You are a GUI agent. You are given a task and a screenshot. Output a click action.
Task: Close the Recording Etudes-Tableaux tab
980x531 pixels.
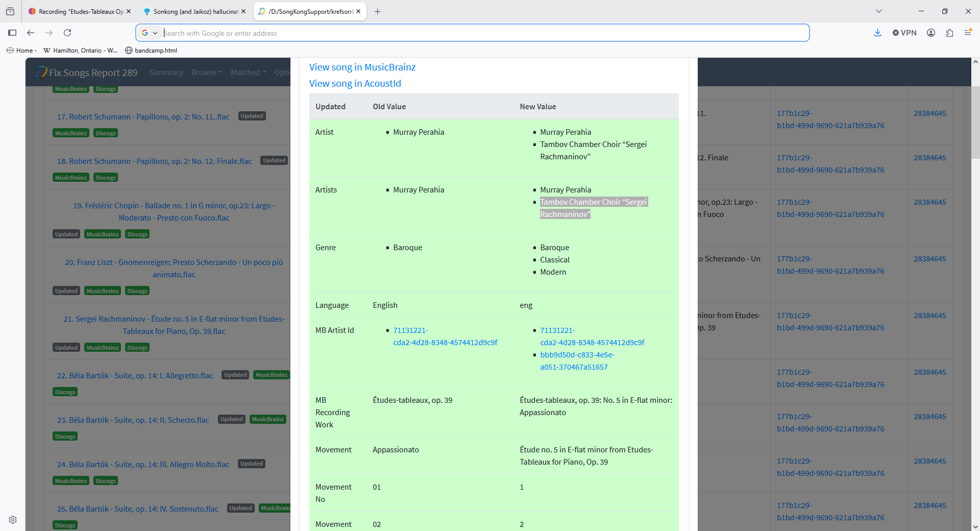point(129,11)
